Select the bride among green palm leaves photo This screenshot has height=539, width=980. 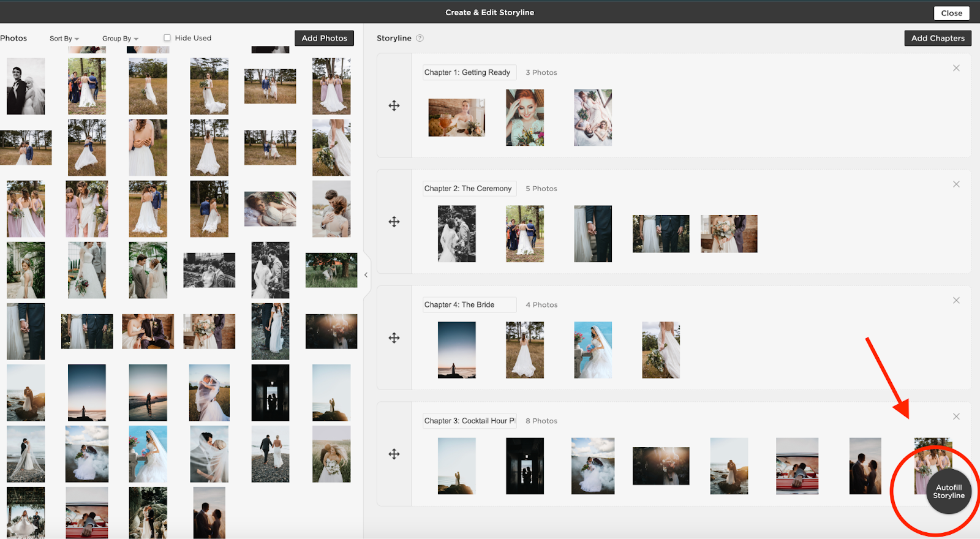click(x=26, y=270)
